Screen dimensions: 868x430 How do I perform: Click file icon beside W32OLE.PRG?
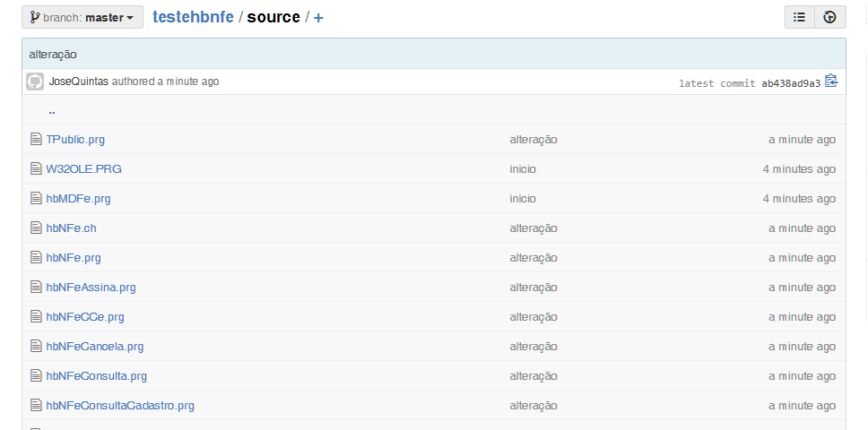(x=36, y=169)
